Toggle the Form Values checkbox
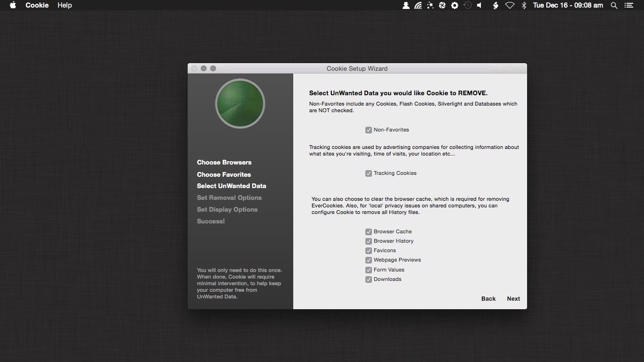 tap(369, 270)
